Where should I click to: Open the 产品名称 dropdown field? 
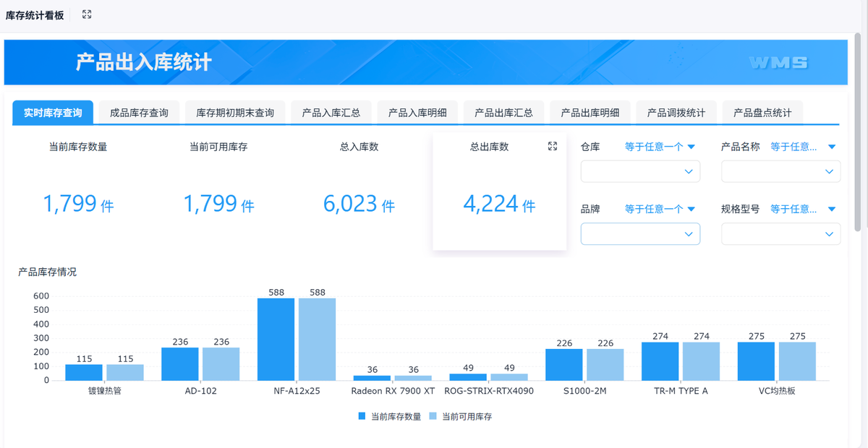click(780, 171)
